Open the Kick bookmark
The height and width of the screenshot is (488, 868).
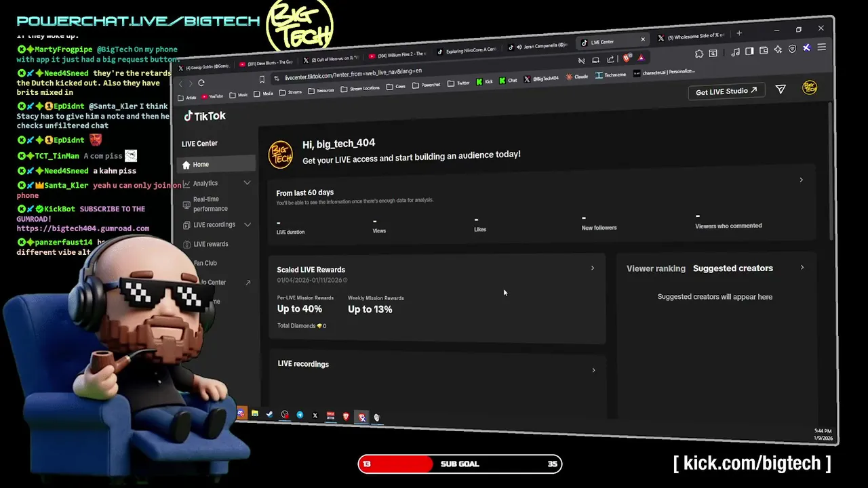(x=484, y=81)
